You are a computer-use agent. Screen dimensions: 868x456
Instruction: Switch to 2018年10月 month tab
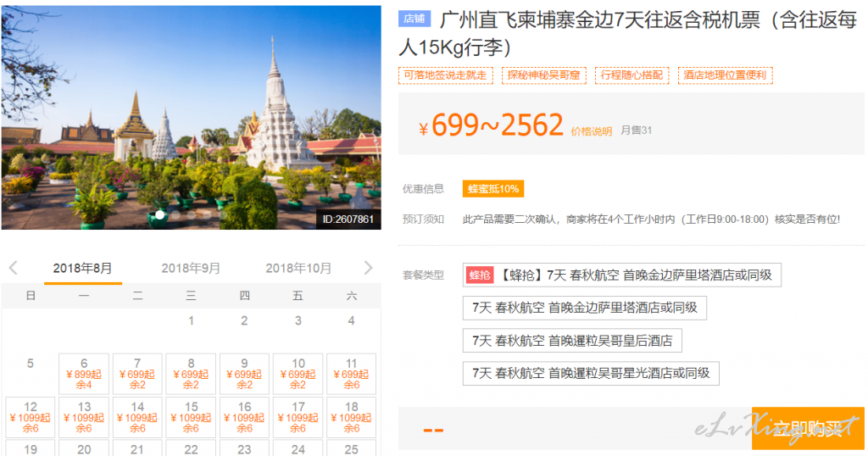298,269
